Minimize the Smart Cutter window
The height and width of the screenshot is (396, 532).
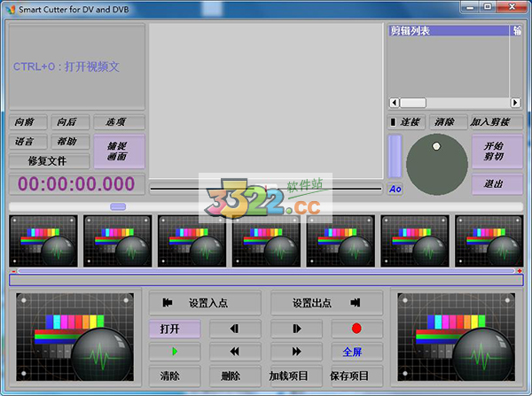[x=470, y=7]
